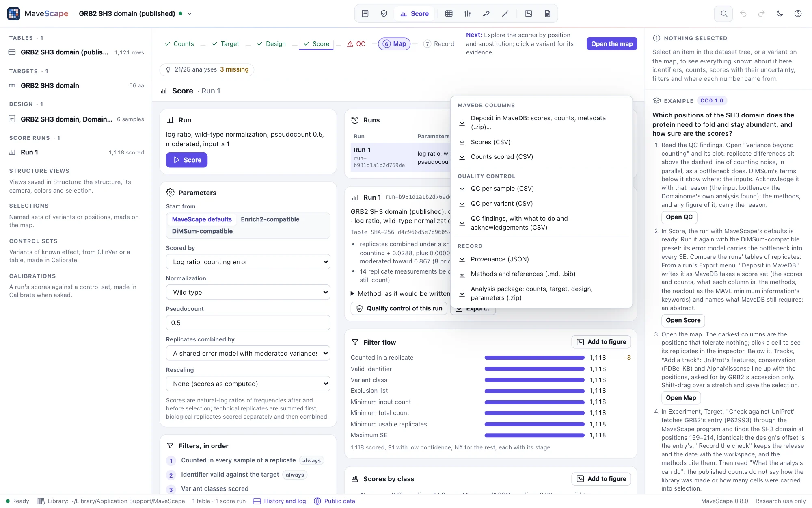Open the Calibrate ruler icon in toolbar
This screenshot has width=812, height=508.
[505, 13]
